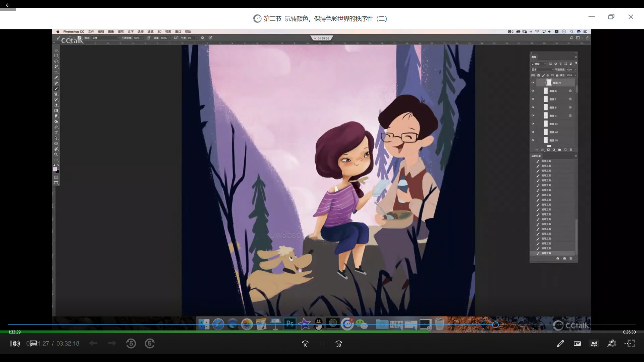Open the layer filter 类型 dropdown
This screenshot has height=362, width=644.
539,64
